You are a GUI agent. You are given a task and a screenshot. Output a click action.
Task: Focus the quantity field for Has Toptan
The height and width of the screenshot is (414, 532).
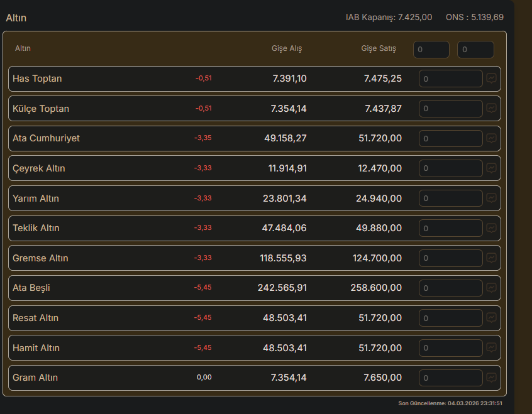coord(450,79)
